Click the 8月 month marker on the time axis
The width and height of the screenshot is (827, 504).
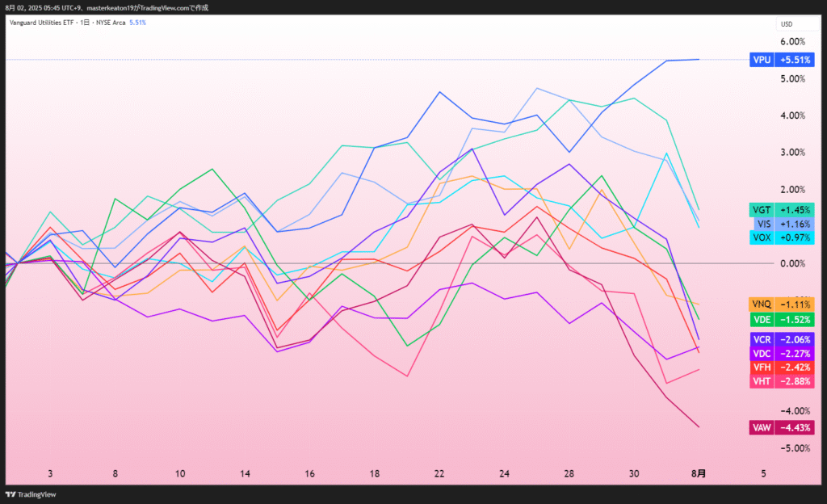tap(699, 473)
